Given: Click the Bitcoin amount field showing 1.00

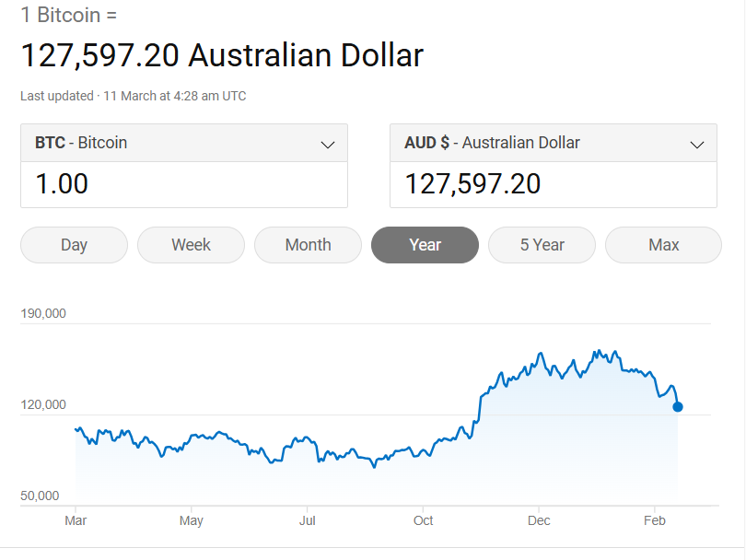Looking at the screenshot, I should (x=184, y=184).
